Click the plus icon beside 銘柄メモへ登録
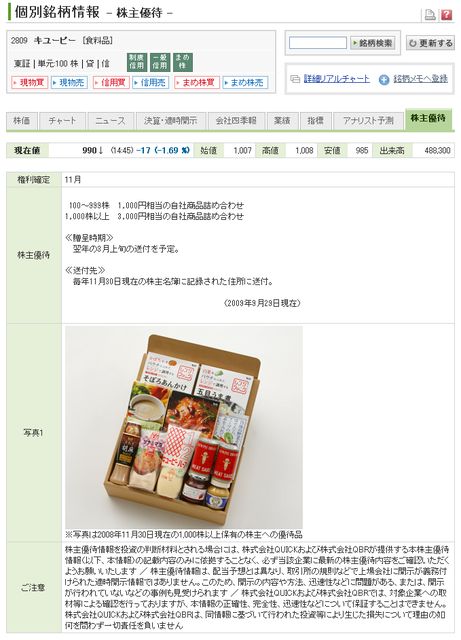This screenshot has width=461, height=640. (384, 80)
